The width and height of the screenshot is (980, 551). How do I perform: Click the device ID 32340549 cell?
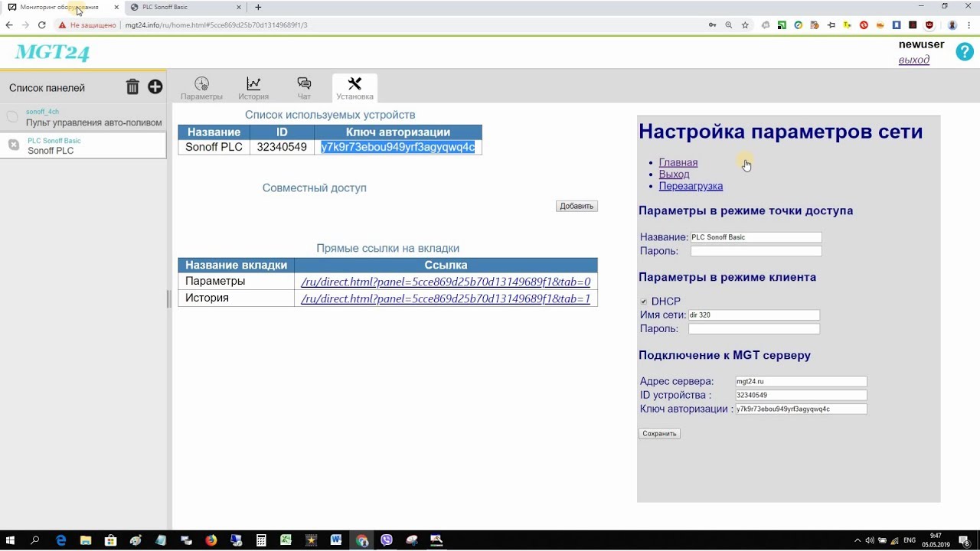tap(282, 147)
